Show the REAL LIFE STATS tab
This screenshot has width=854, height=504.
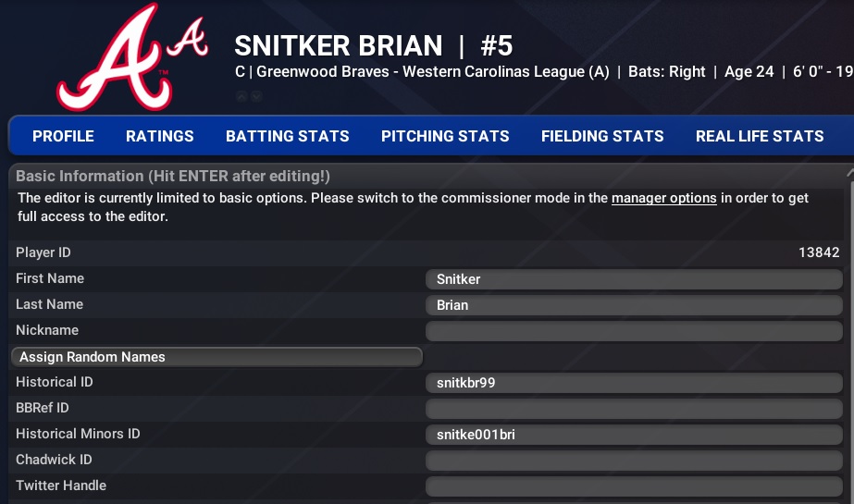(x=760, y=136)
